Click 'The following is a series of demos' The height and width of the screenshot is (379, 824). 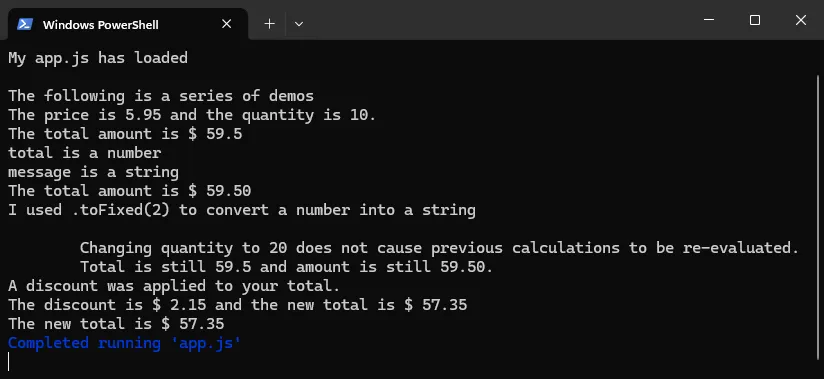161,96
